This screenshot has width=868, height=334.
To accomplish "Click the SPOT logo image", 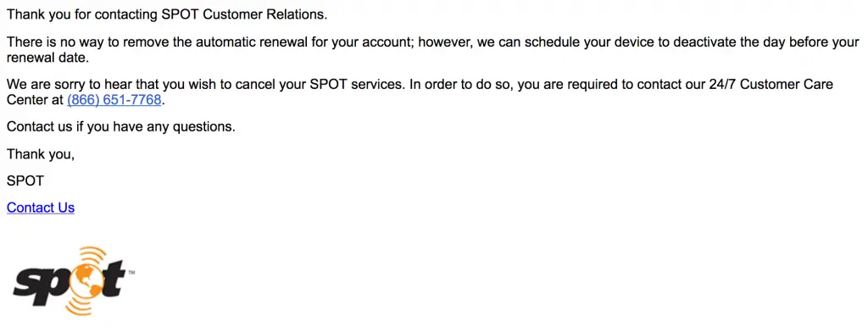I will pyautogui.click(x=74, y=281).
